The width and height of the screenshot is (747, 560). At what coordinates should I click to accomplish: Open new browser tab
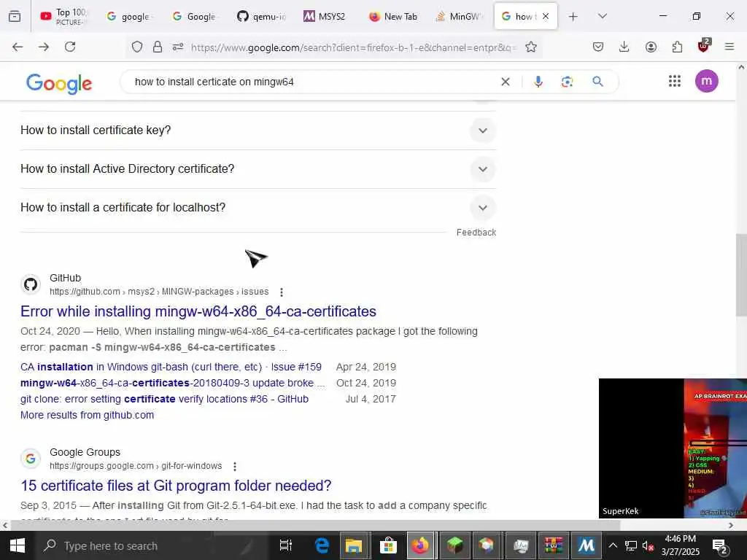tap(573, 16)
